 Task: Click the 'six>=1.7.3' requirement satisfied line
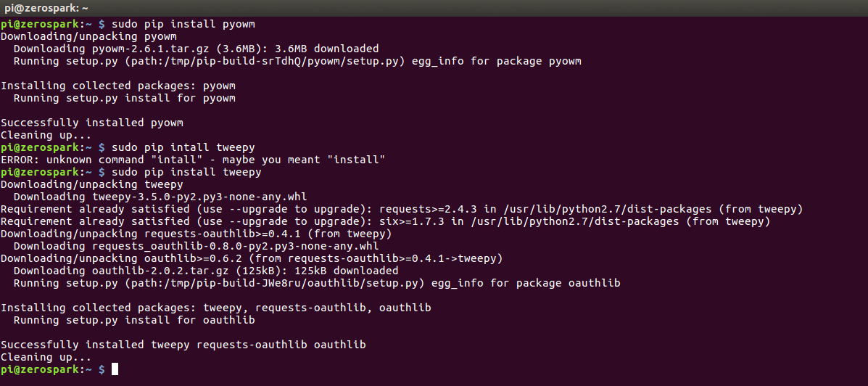coord(385,221)
